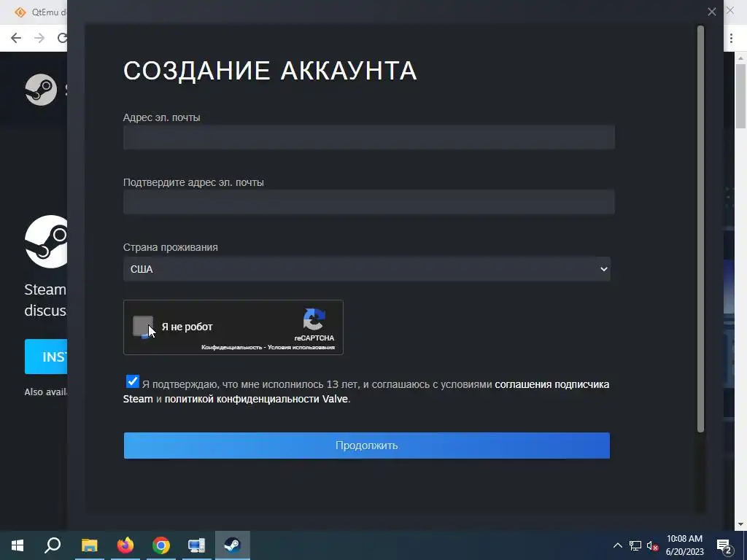747x560 pixels.
Task: Check the reCAPTCHA 'Я не робот' box
Action: [143, 326]
